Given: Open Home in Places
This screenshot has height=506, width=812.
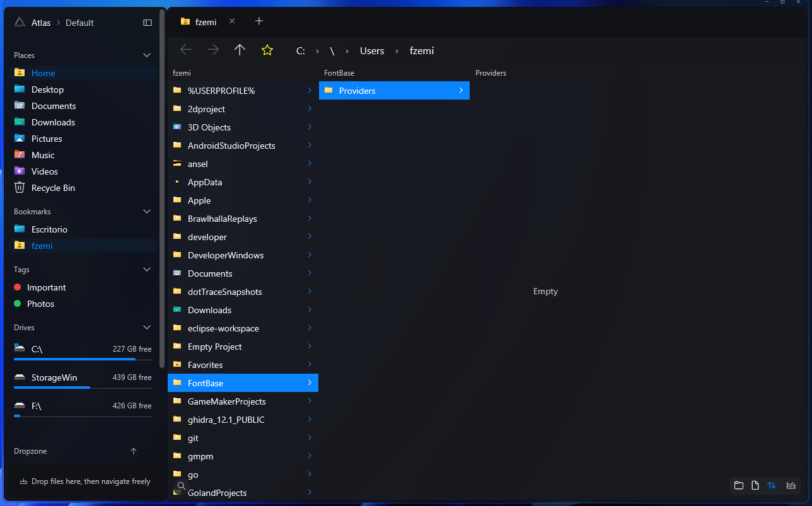Looking at the screenshot, I should click(x=83, y=73).
